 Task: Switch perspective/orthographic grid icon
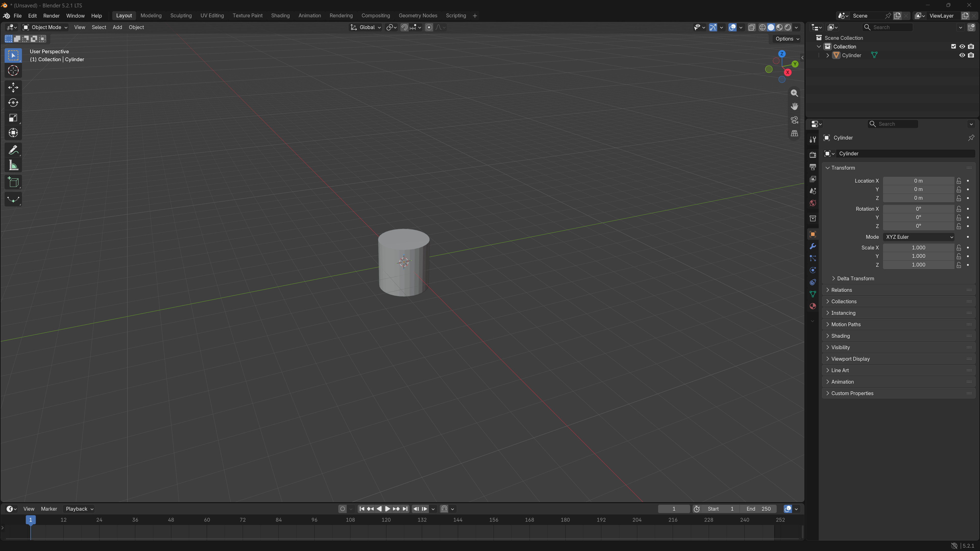(x=794, y=133)
